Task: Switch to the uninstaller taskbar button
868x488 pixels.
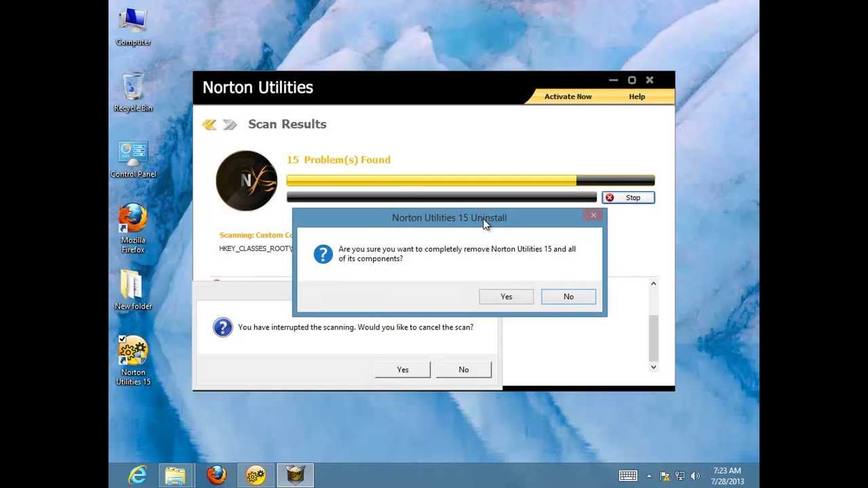Action: click(x=295, y=475)
